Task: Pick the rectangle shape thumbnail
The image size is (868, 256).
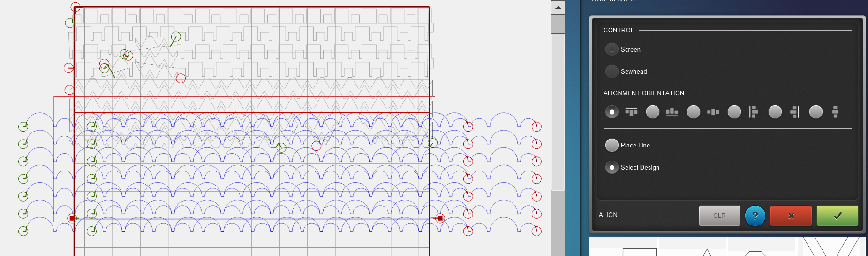Action: click(x=639, y=252)
